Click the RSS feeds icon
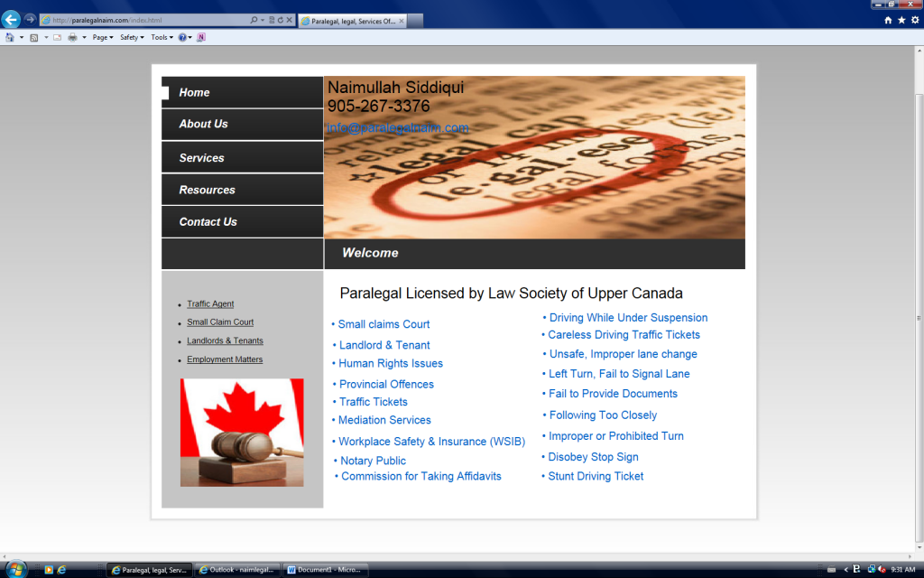The width and height of the screenshot is (924, 578). click(x=34, y=37)
